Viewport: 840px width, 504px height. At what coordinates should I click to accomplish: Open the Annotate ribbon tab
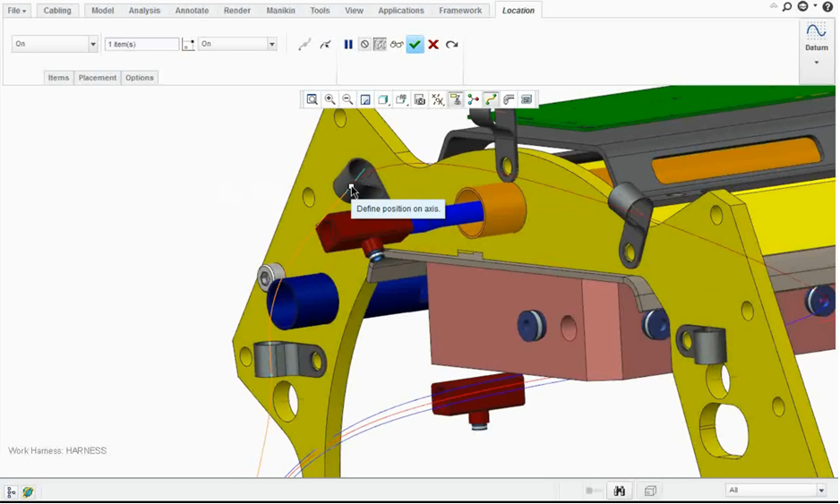tap(192, 10)
